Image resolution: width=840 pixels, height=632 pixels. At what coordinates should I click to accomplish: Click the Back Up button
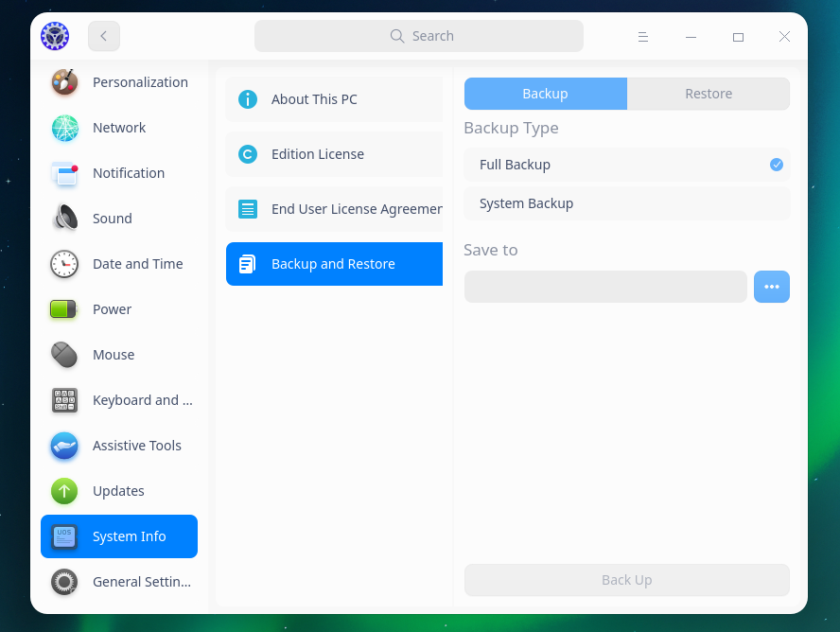pos(627,580)
